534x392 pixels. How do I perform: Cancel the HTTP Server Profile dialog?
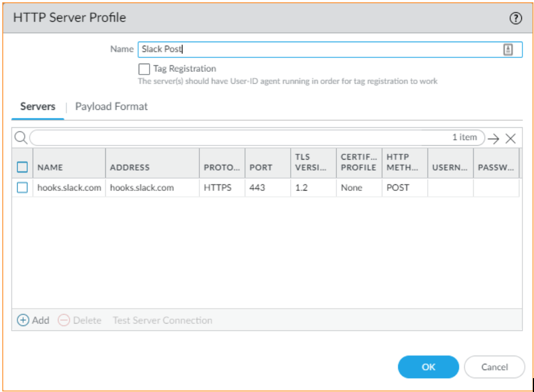495,367
